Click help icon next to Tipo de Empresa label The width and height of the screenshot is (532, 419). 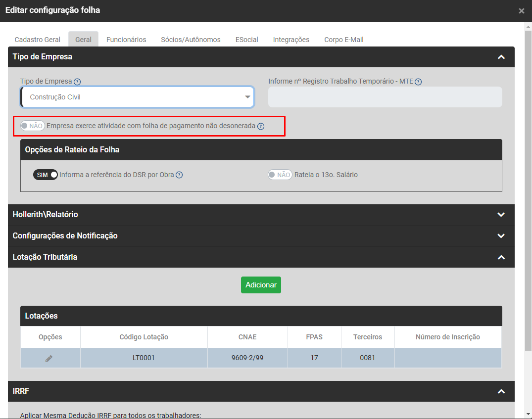[x=77, y=82]
